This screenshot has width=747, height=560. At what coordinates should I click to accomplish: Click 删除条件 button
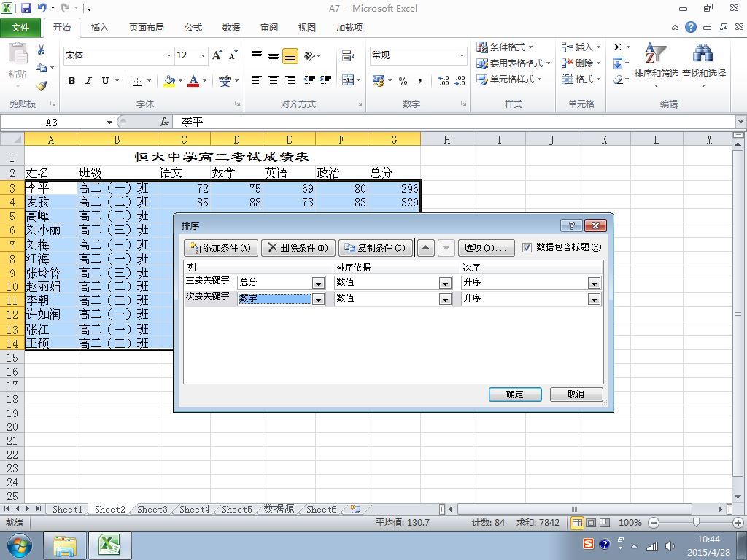pos(298,248)
